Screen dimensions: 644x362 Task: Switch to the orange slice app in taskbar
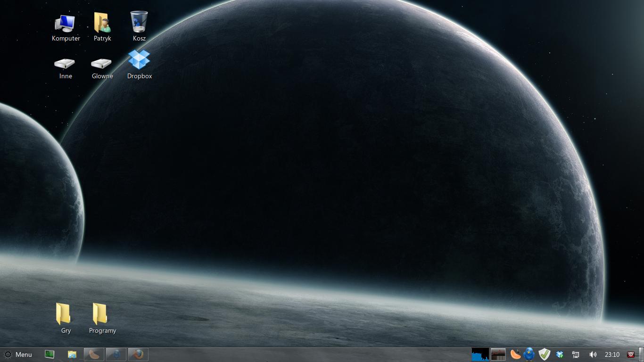point(94,354)
